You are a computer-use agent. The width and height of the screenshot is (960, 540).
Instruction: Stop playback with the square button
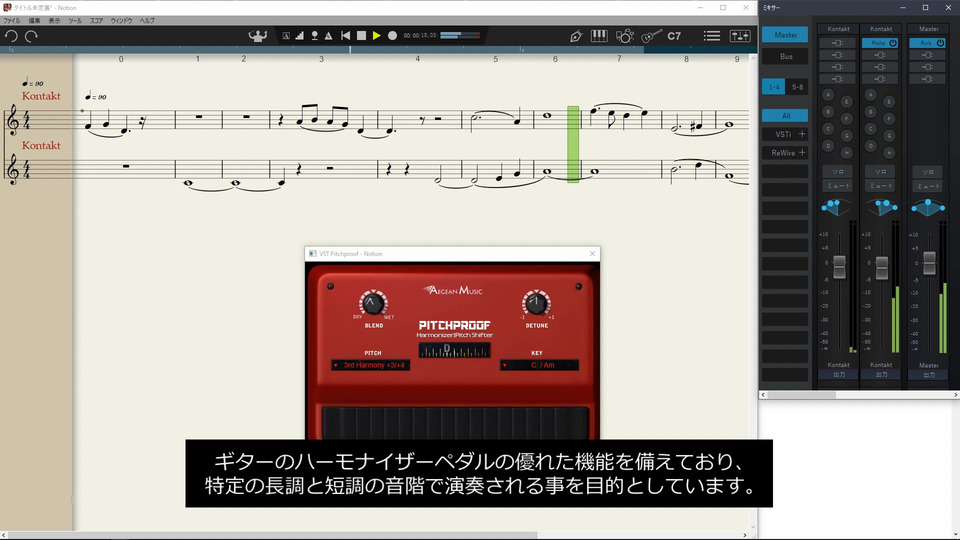pos(361,36)
